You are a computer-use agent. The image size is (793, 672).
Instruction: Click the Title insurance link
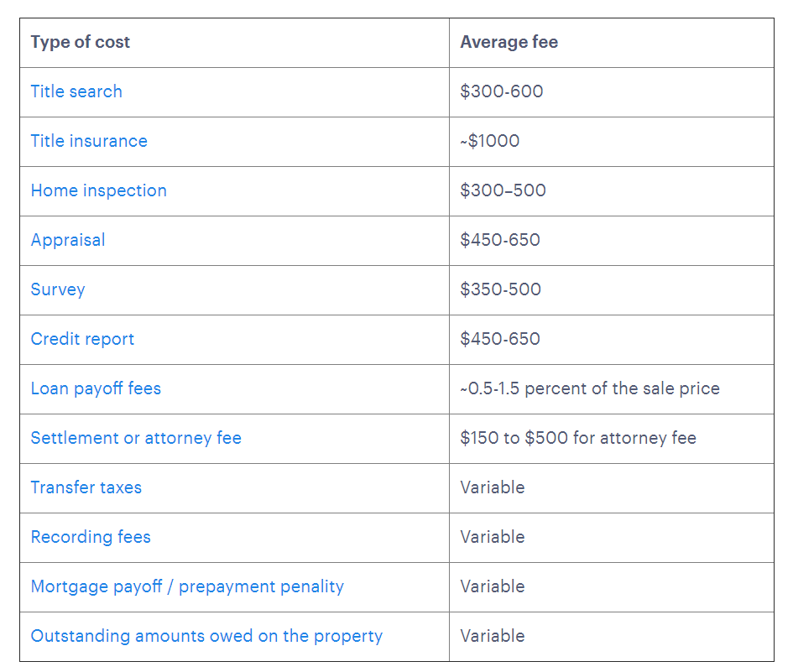[89, 141]
